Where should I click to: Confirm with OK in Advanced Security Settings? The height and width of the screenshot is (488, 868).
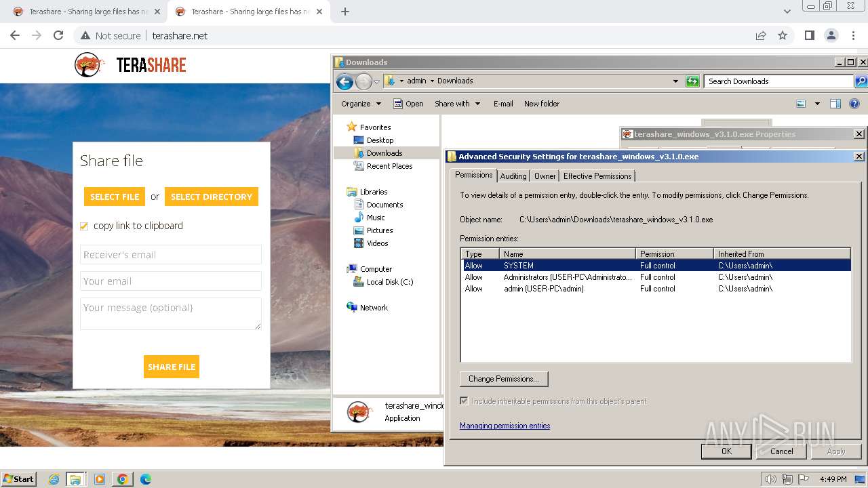click(x=726, y=451)
